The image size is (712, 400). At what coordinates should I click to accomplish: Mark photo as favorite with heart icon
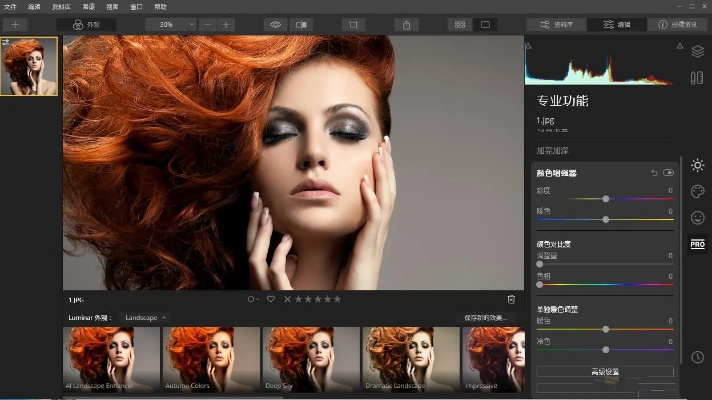point(270,299)
